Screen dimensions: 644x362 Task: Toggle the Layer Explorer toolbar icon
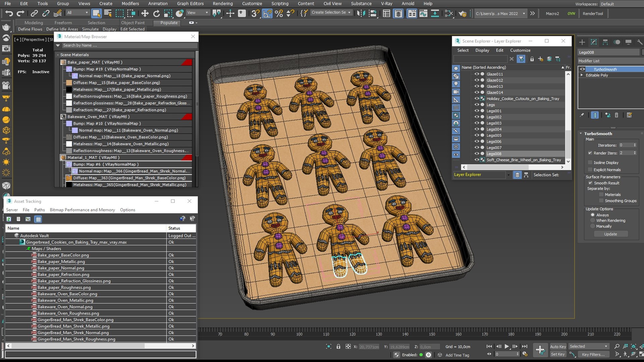(x=398, y=13)
